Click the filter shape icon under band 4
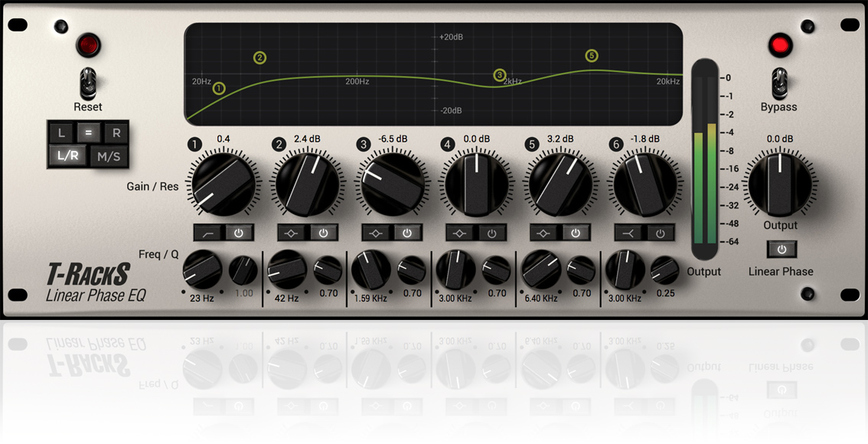This screenshot has height=444, width=868. coord(460,232)
